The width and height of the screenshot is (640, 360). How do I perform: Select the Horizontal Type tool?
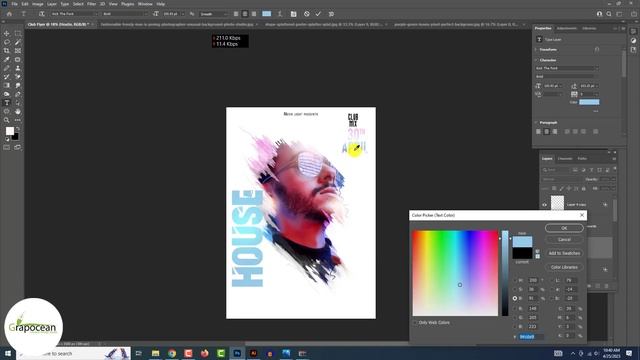(7, 102)
